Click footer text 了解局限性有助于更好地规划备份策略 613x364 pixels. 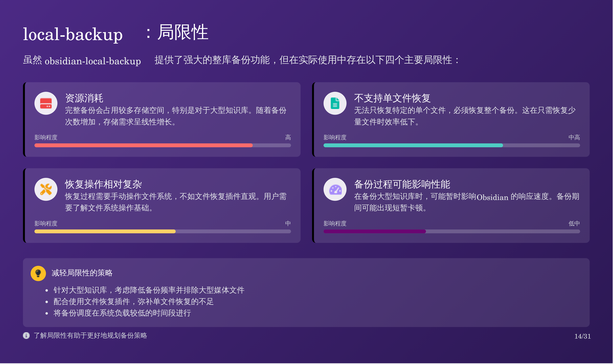90,335
